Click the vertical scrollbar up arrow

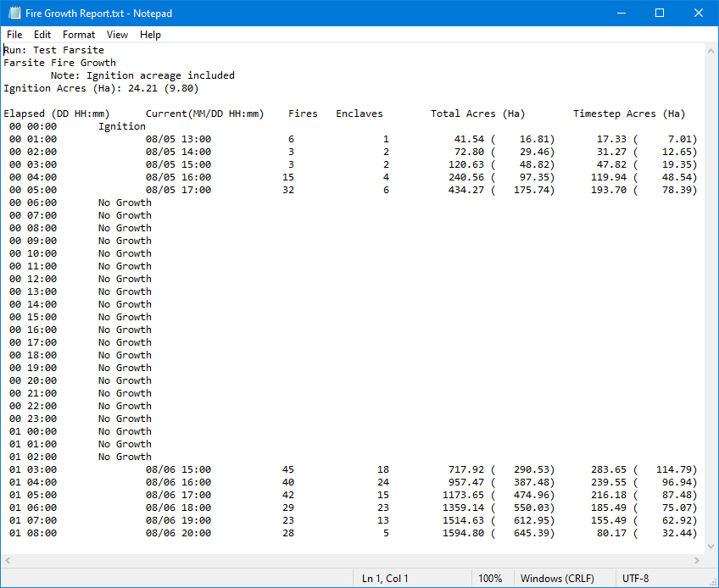711,51
